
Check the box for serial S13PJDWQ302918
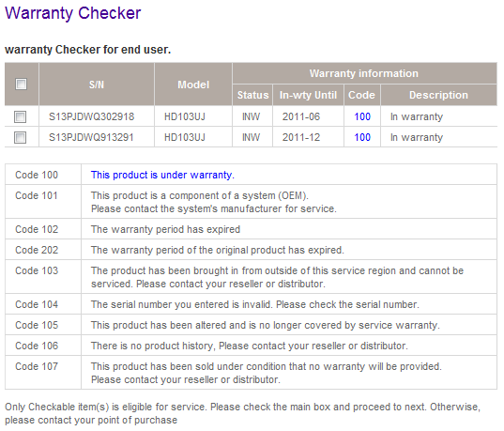[x=20, y=116]
